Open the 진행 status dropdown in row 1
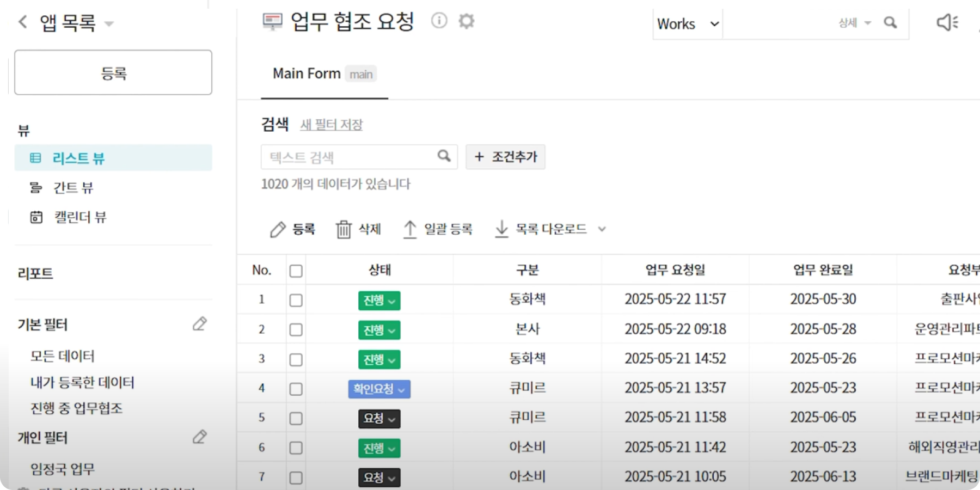 tap(379, 301)
